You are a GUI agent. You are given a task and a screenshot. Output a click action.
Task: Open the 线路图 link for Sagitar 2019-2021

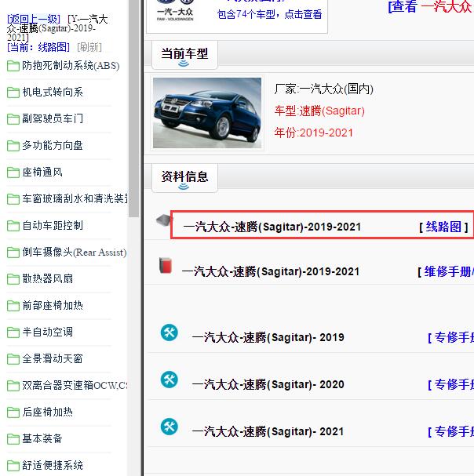[443, 227]
